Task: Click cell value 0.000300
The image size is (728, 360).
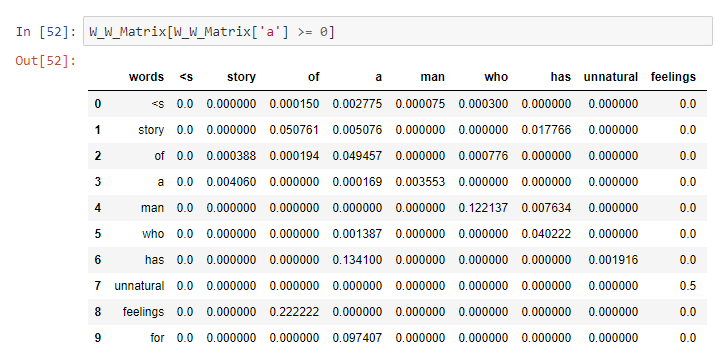Action: point(483,104)
